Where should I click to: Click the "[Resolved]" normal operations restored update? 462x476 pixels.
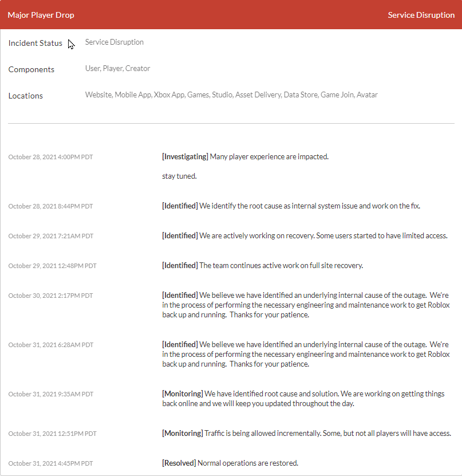pyautogui.click(x=230, y=463)
